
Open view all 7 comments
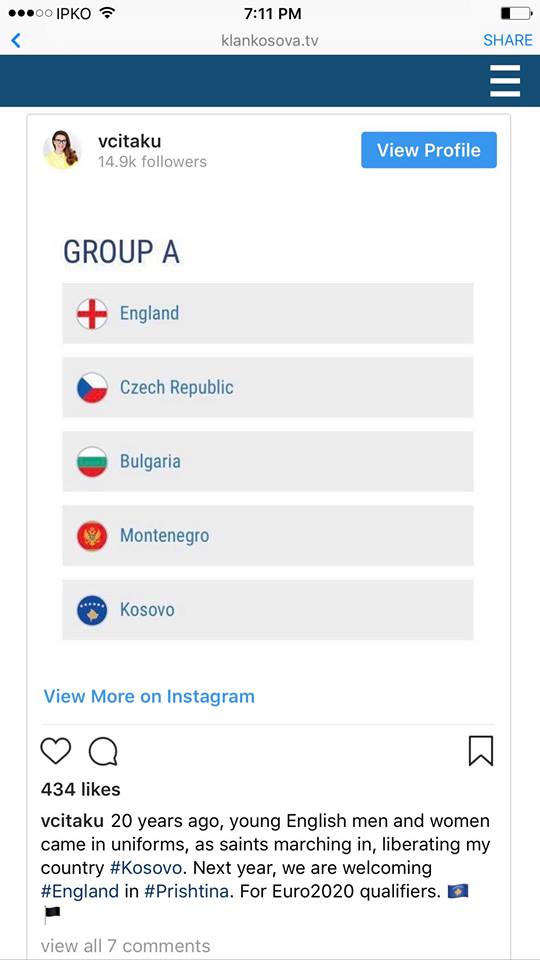(126, 946)
